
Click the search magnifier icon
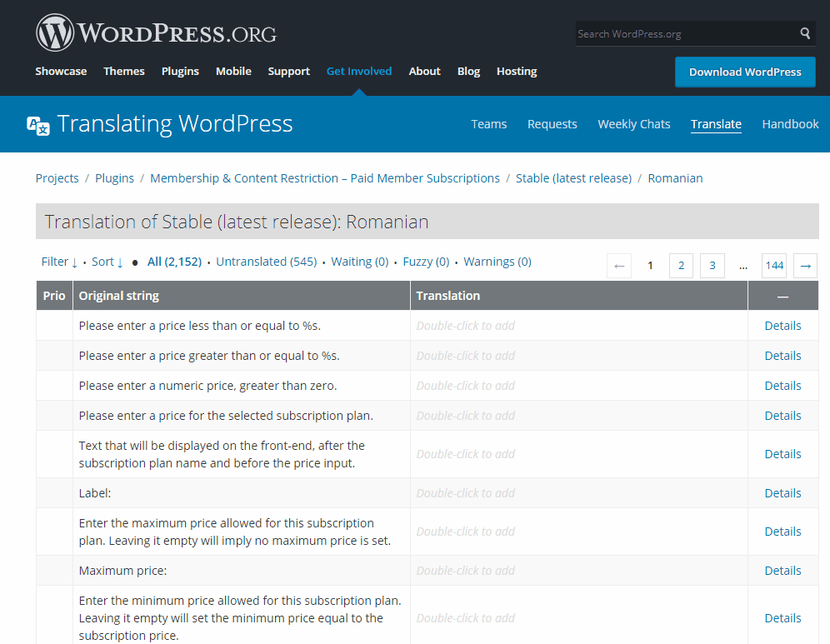805,33
